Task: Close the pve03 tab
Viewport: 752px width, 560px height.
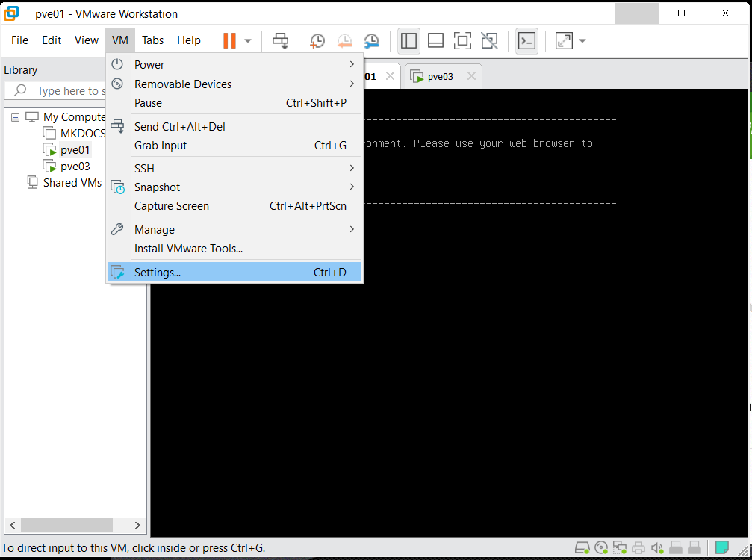Action: coord(471,75)
